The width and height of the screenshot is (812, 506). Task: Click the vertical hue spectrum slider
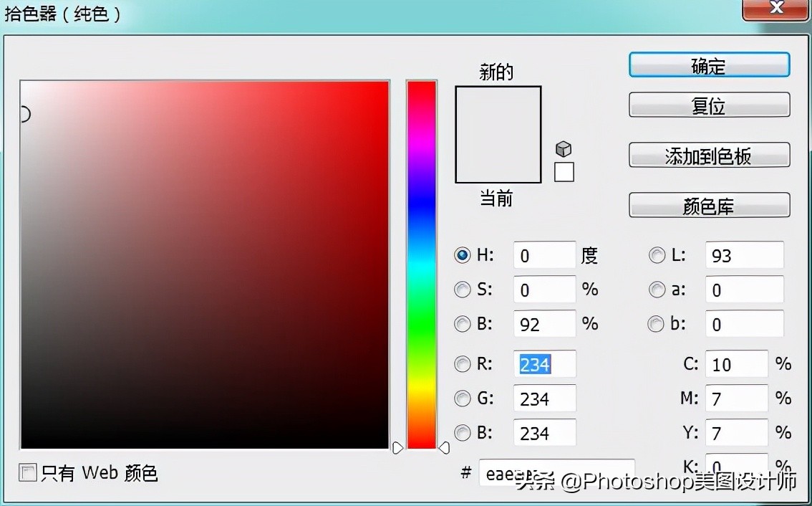point(422,265)
